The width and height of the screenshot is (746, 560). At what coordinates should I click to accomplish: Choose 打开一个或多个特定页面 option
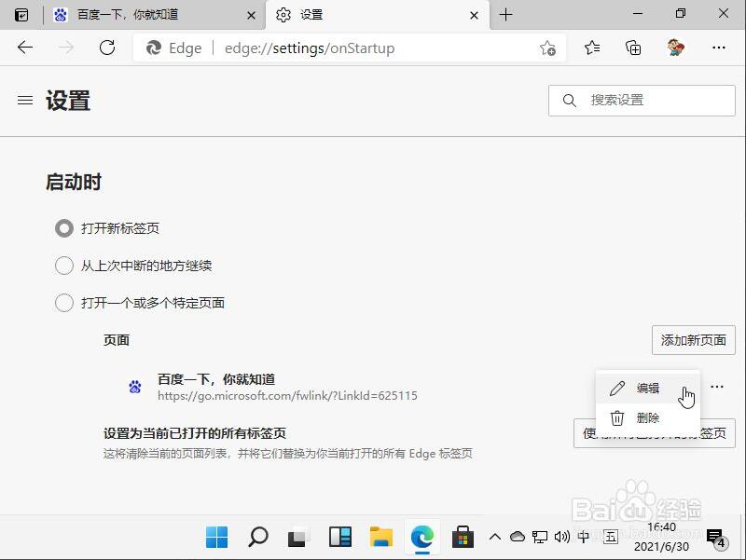tap(63, 302)
